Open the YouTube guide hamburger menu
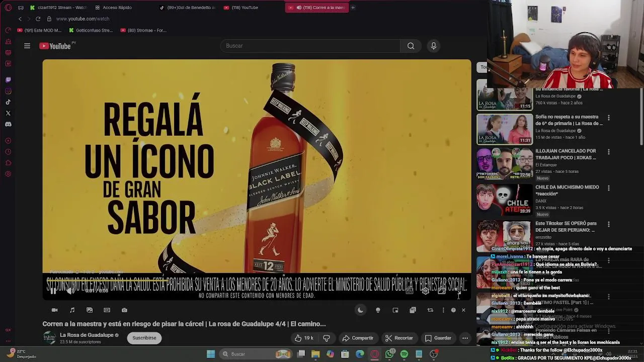 (27, 46)
